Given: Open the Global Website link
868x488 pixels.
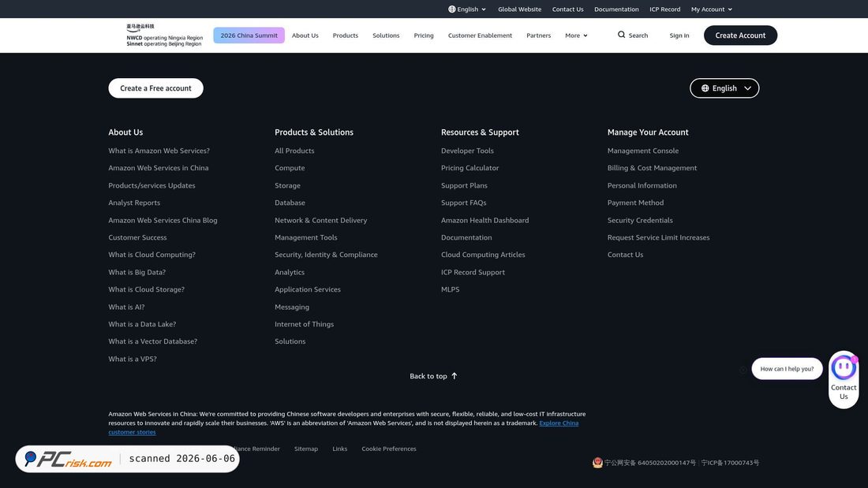Looking at the screenshot, I should pos(519,9).
